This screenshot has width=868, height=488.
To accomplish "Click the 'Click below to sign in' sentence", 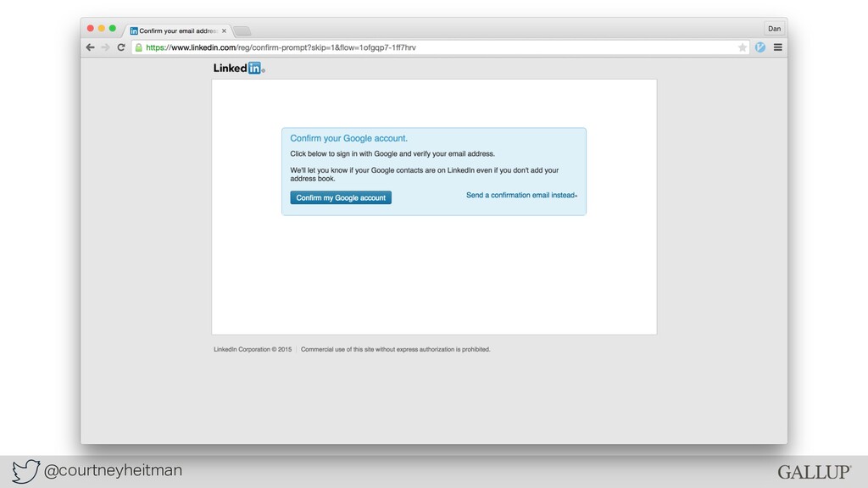I will point(392,154).
